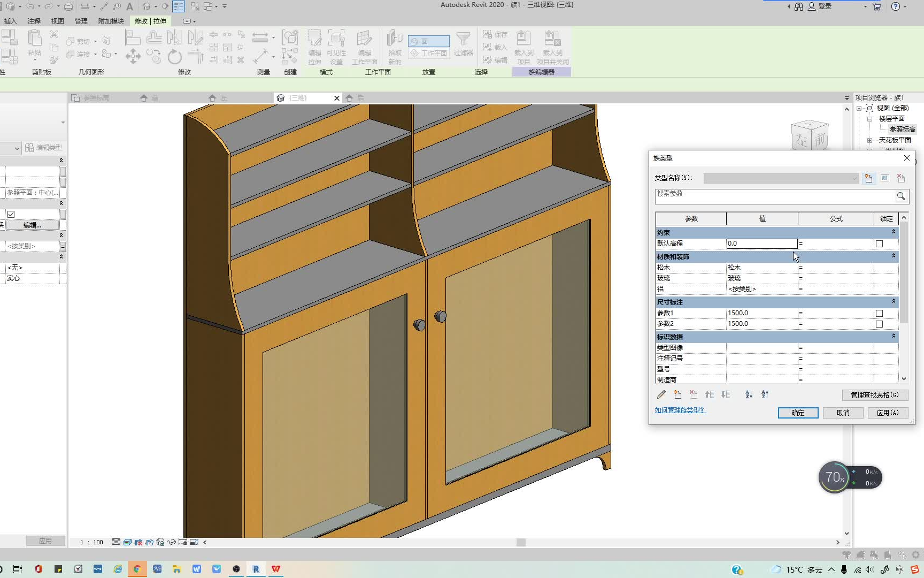Tick the lock checkbox for 参数1
Screen dimensions: 924x578
(x=879, y=313)
